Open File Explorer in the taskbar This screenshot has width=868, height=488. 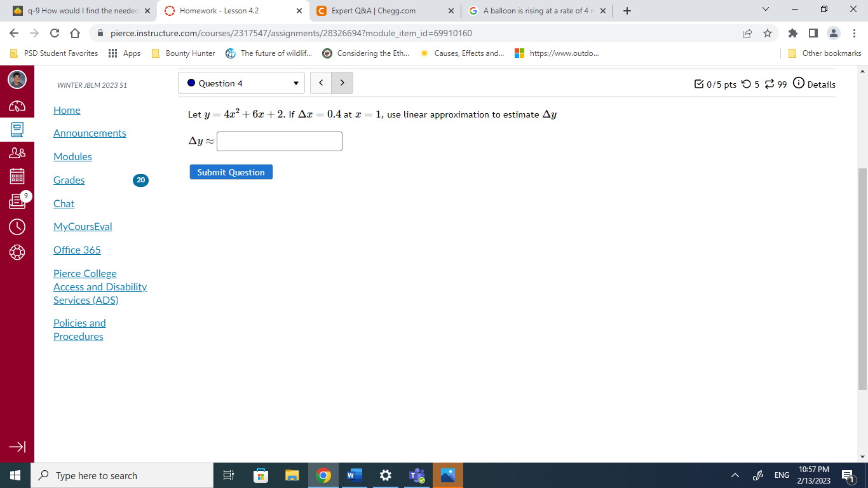(292, 475)
